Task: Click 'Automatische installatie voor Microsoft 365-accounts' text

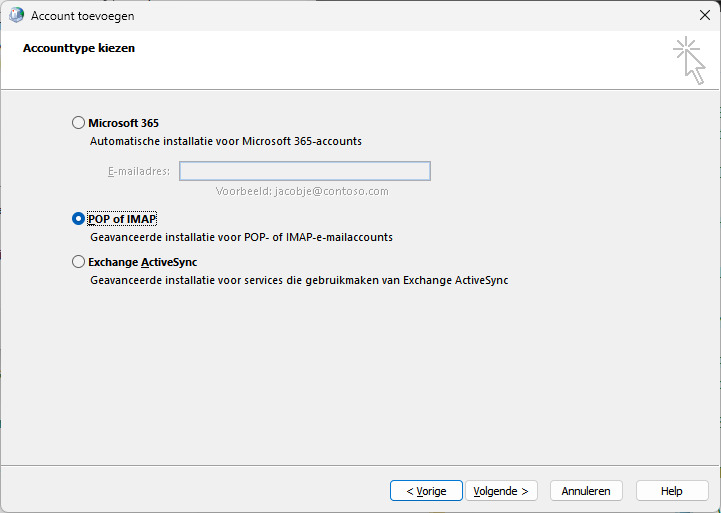Action: [226, 141]
